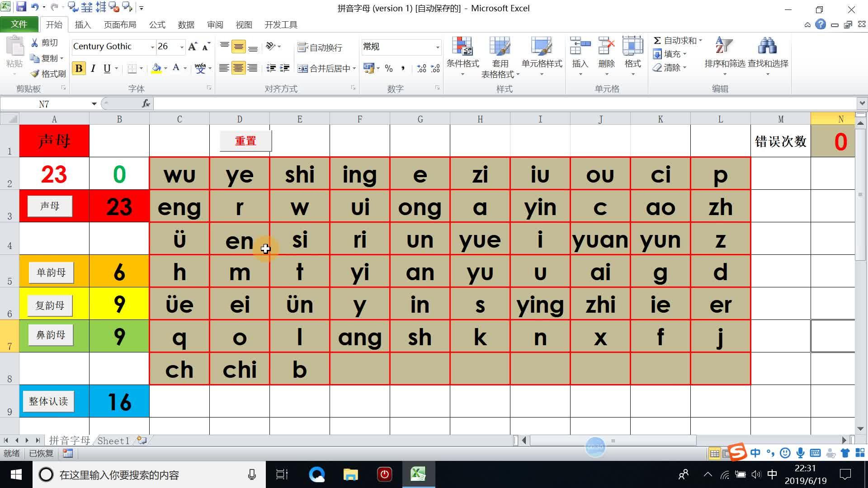Screen dimensions: 868x488
Task: Click the Insert cells (插入) icon
Action: (580, 47)
